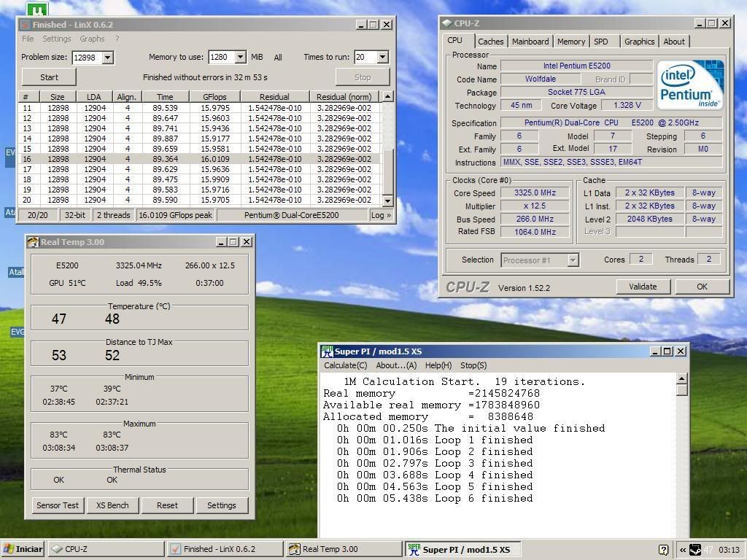The height and width of the screenshot is (560, 747).
Task: Click Real Temp Sensor Test button
Action: pyautogui.click(x=58, y=505)
